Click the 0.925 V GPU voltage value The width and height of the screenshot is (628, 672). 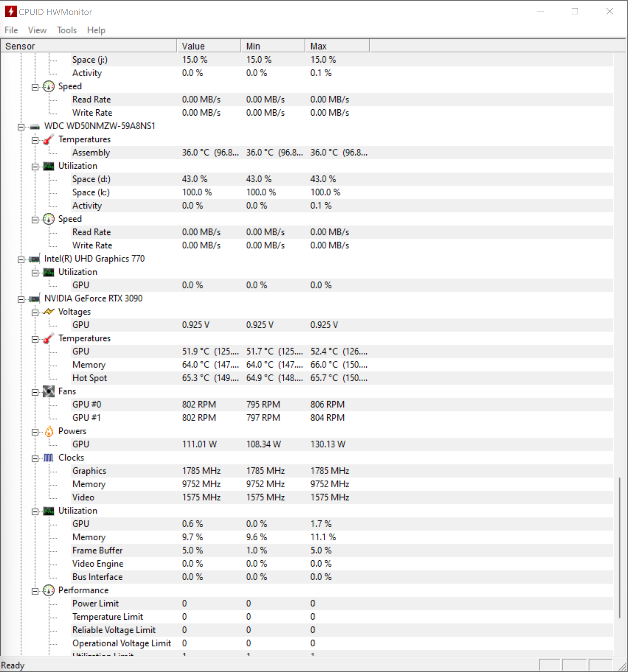(x=196, y=325)
